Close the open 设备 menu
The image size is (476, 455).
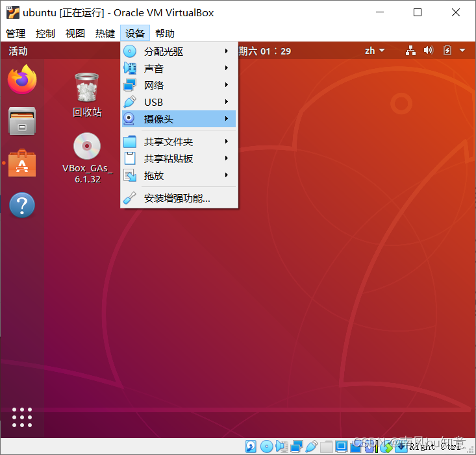tap(135, 33)
